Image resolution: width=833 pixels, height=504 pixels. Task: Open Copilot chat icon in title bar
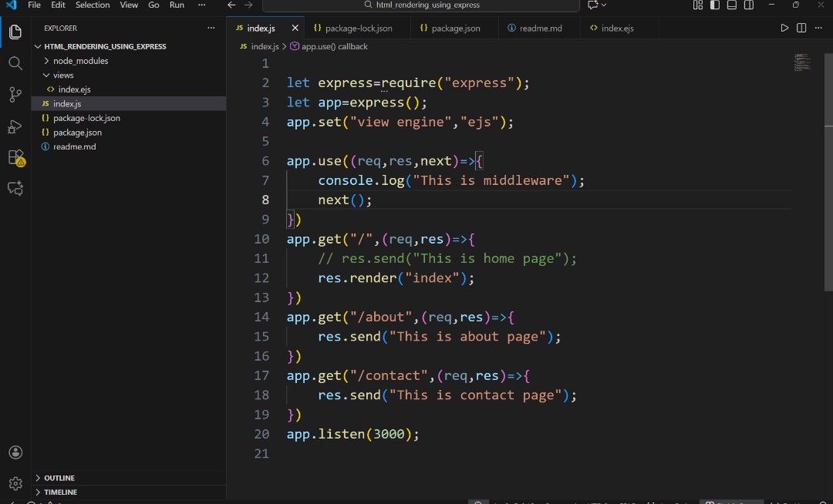coord(593,5)
